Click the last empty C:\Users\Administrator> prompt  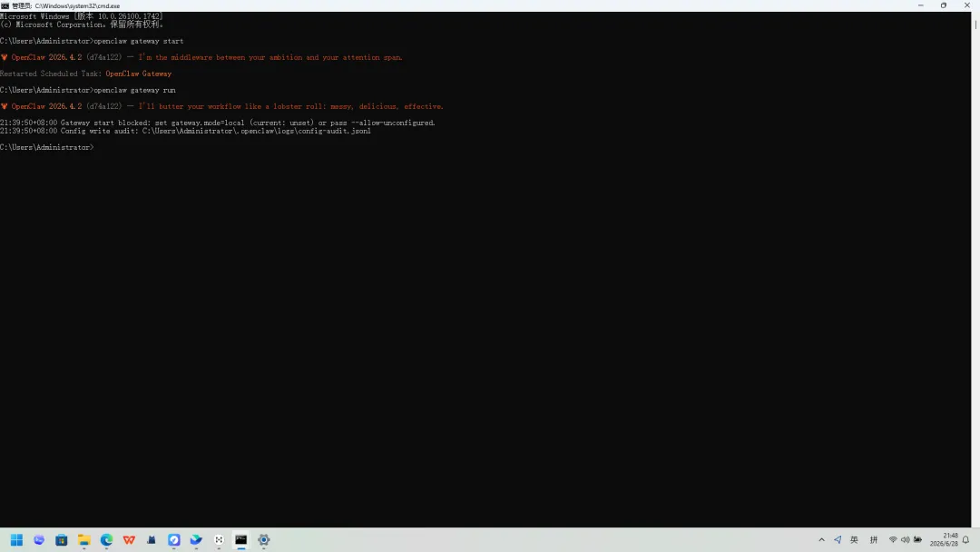47,148
